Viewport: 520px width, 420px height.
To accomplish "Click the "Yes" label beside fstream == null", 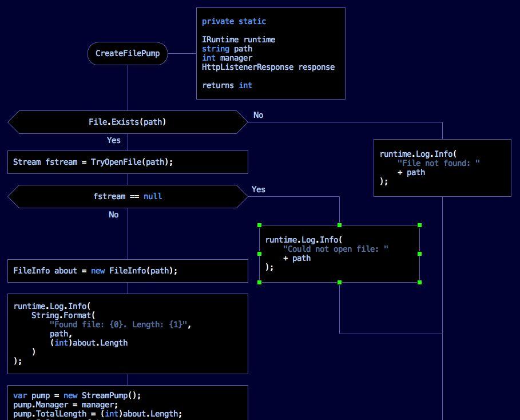I will (x=259, y=189).
